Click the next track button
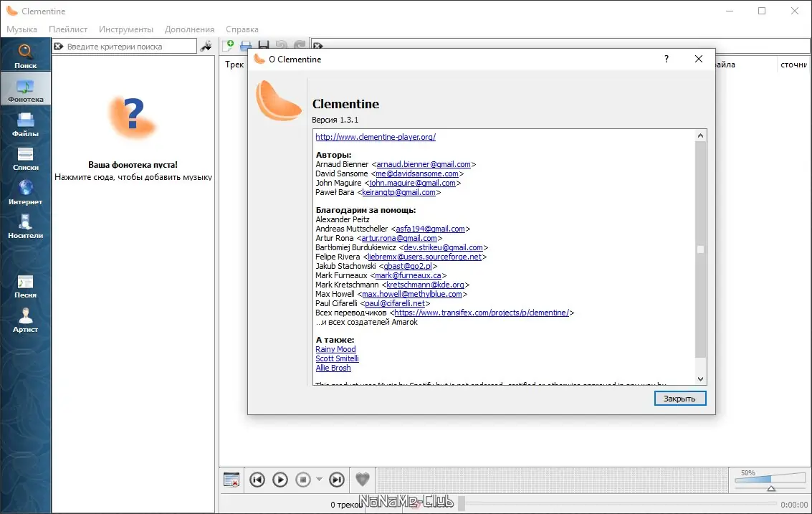The height and width of the screenshot is (514, 812). click(337, 480)
